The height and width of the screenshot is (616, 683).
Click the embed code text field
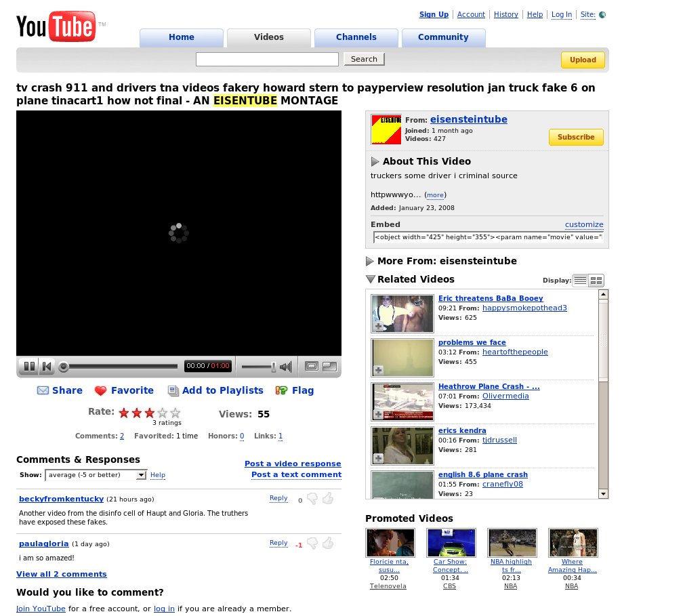click(x=489, y=237)
